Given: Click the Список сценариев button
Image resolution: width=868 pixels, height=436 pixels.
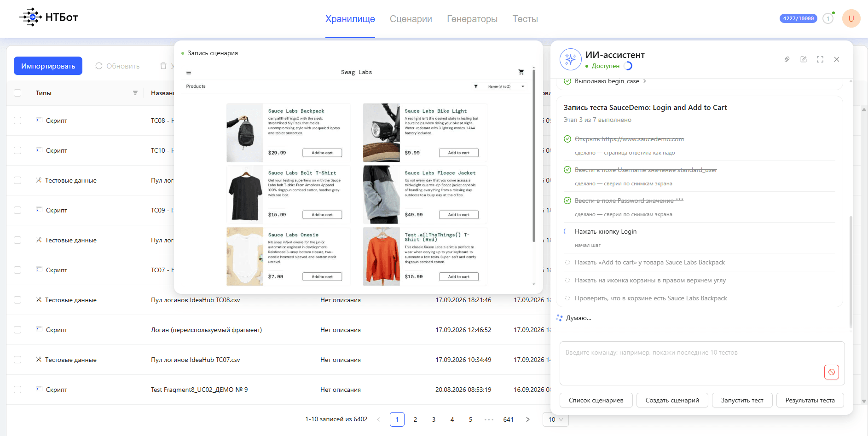Looking at the screenshot, I should coord(596,400).
